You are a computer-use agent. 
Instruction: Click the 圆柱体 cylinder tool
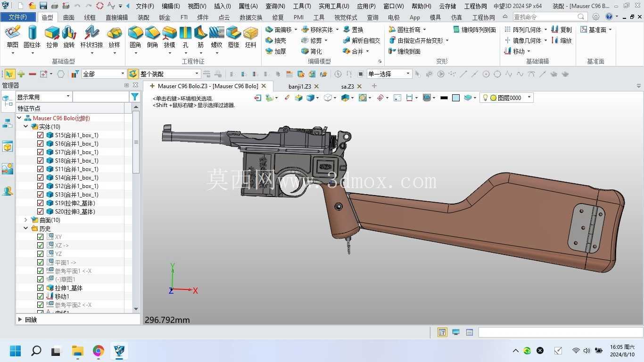tap(32, 37)
